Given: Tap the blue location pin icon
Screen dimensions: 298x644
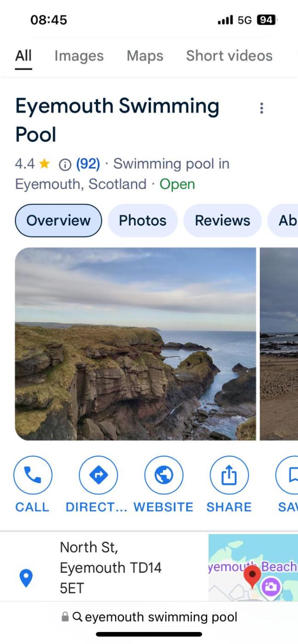Looking at the screenshot, I should click(x=27, y=578).
